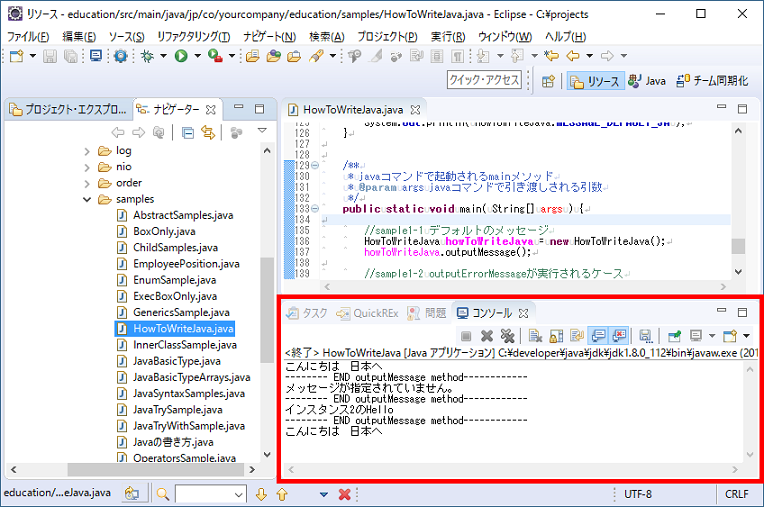Click the Pin Console icon

tap(675, 336)
